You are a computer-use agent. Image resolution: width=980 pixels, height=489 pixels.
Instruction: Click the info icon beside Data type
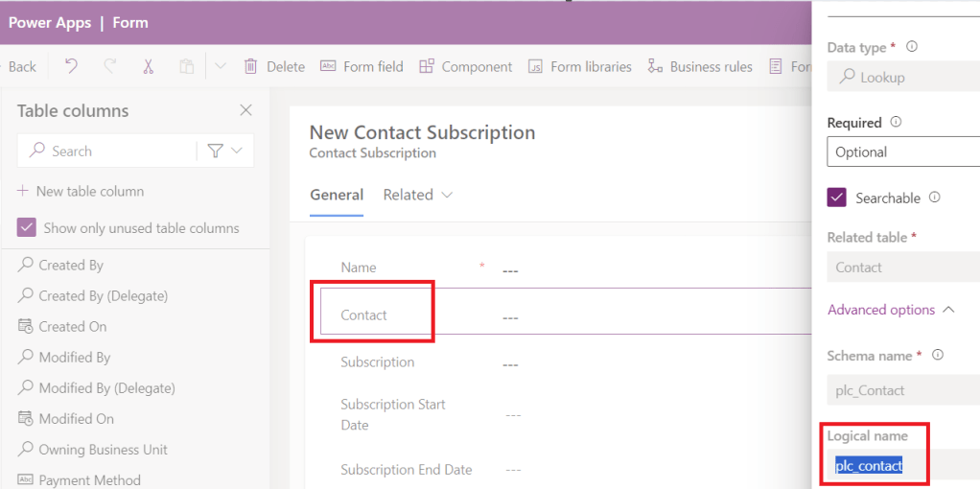912,46
